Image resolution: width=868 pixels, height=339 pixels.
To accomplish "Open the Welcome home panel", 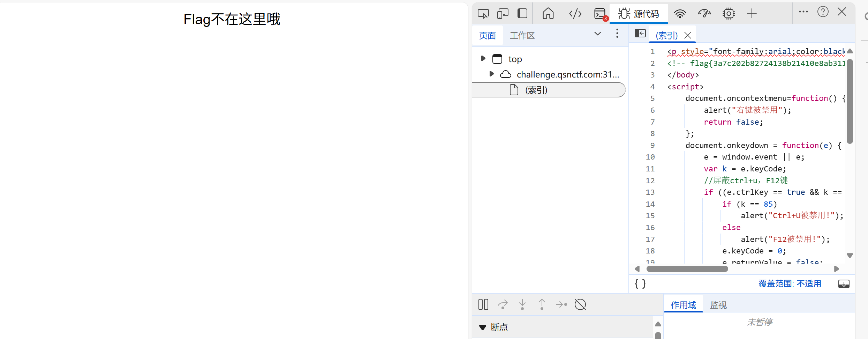I will pos(548,14).
